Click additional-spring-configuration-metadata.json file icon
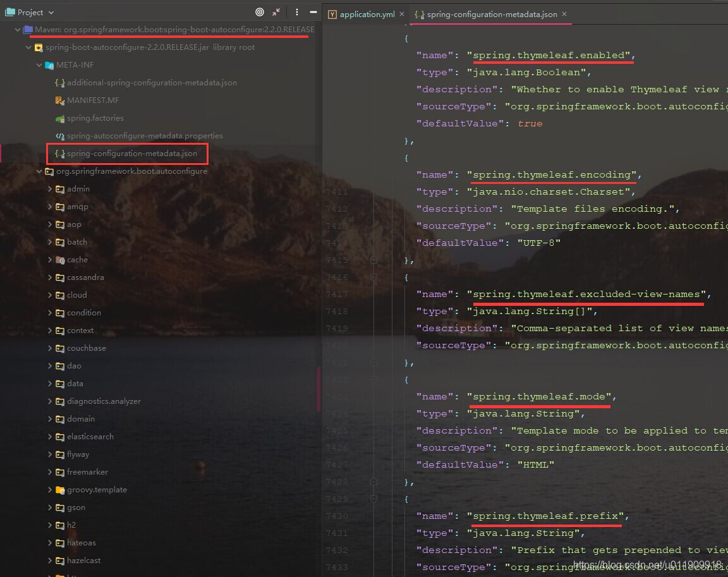 (59, 83)
